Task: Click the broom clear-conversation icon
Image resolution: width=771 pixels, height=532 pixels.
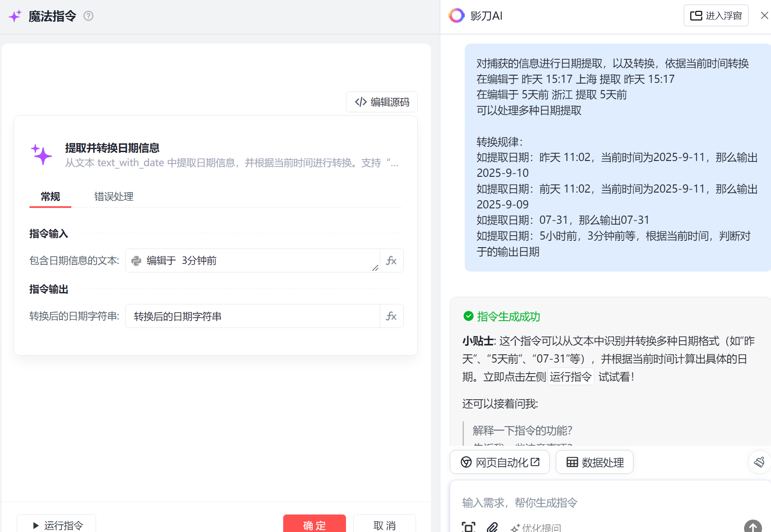Action: point(759,462)
